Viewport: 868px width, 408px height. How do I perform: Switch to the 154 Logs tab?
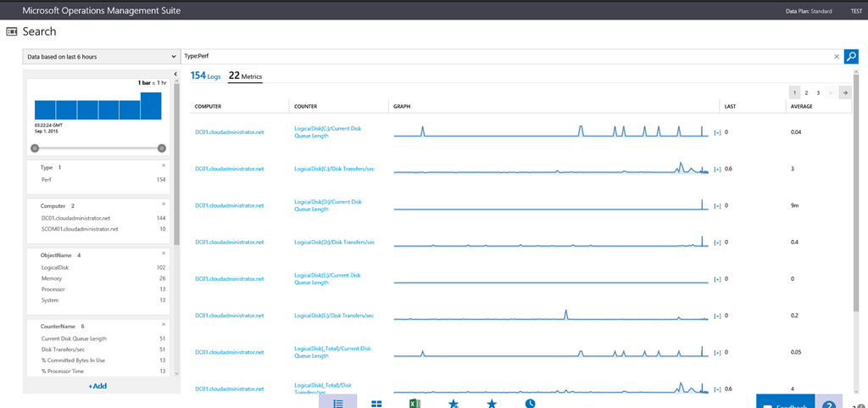205,76
